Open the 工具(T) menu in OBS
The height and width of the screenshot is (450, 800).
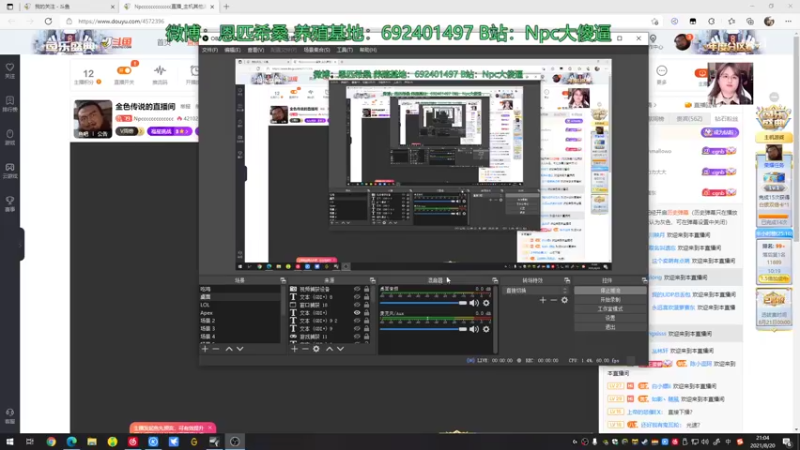click(344, 50)
